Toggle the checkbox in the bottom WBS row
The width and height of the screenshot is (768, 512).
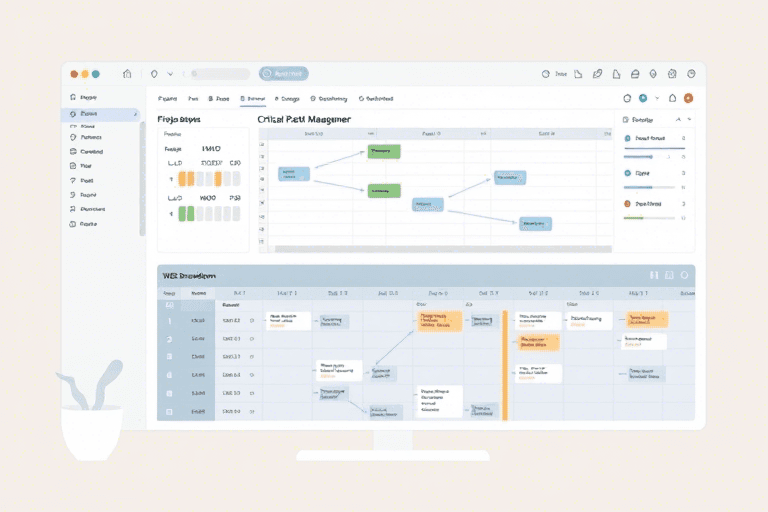pos(169,411)
